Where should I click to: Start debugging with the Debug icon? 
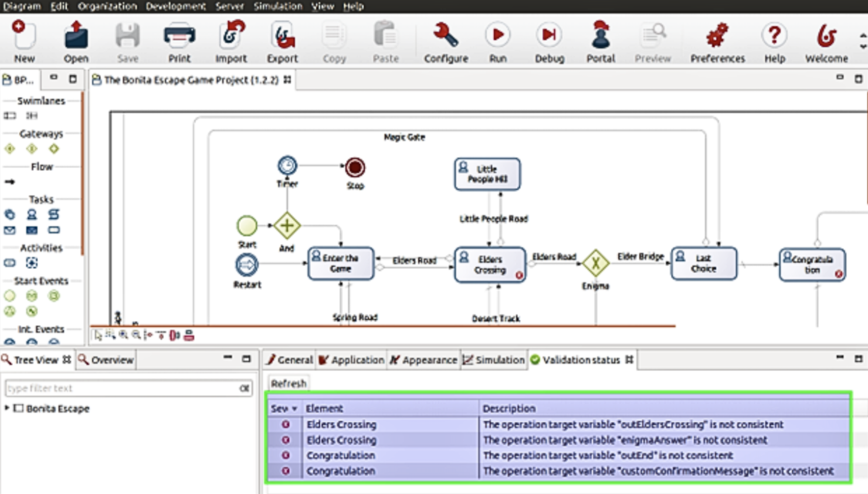click(x=549, y=35)
